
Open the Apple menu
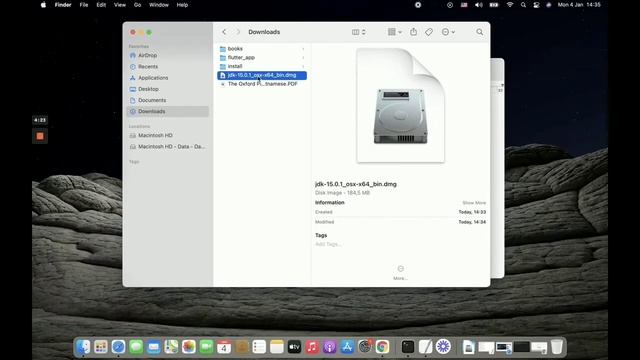(x=43, y=5)
